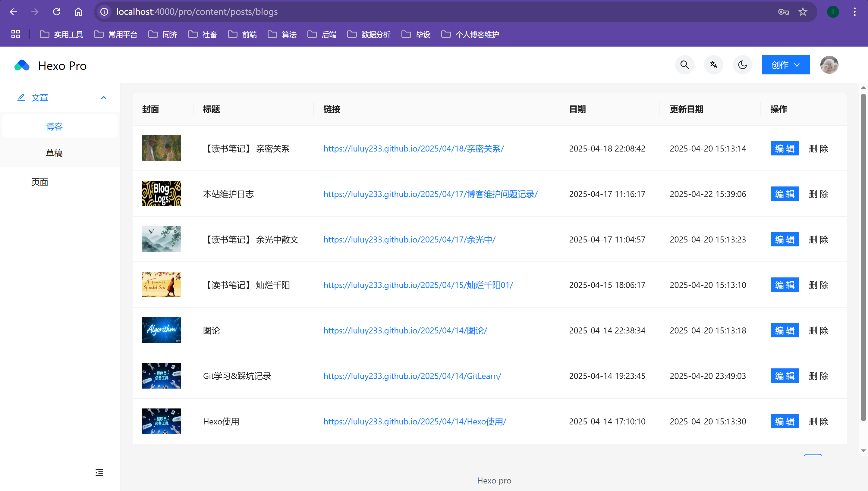Collapse the sidebar using bottom menu-fold icon
Image resolution: width=868 pixels, height=491 pixels.
pyautogui.click(x=99, y=472)
